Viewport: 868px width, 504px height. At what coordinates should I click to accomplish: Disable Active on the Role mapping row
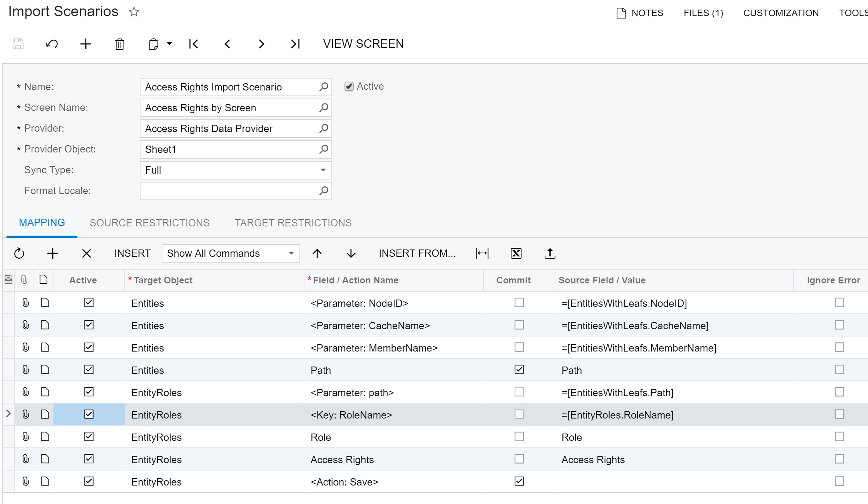[x=89, y=437]
